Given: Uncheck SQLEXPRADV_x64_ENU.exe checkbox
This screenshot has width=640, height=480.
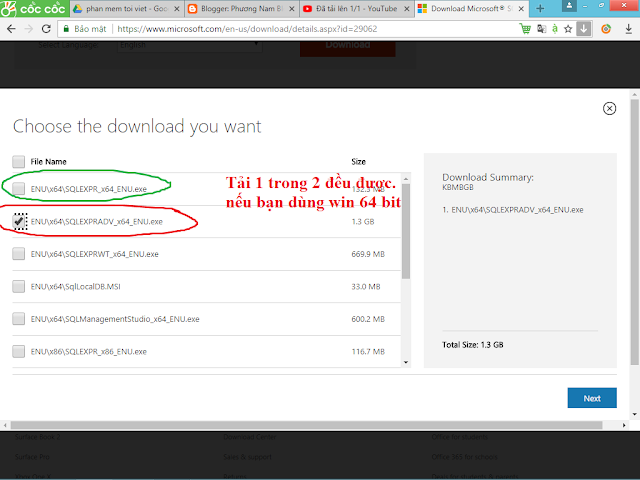Looking at the screenshot, I should [18, 221].
